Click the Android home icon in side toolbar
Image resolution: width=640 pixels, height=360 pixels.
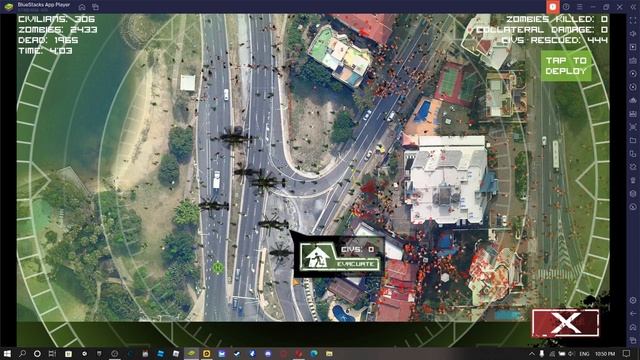(633, 327)
